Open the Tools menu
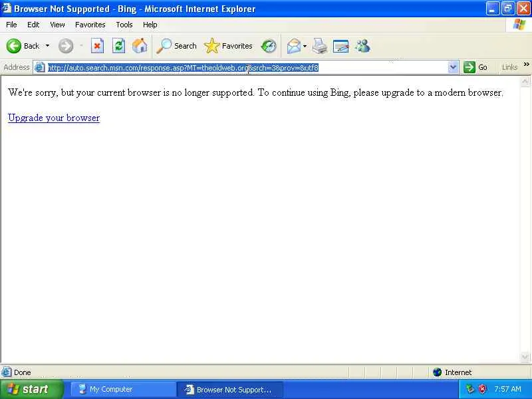The image size is (532, 399). tap(124, 25)
